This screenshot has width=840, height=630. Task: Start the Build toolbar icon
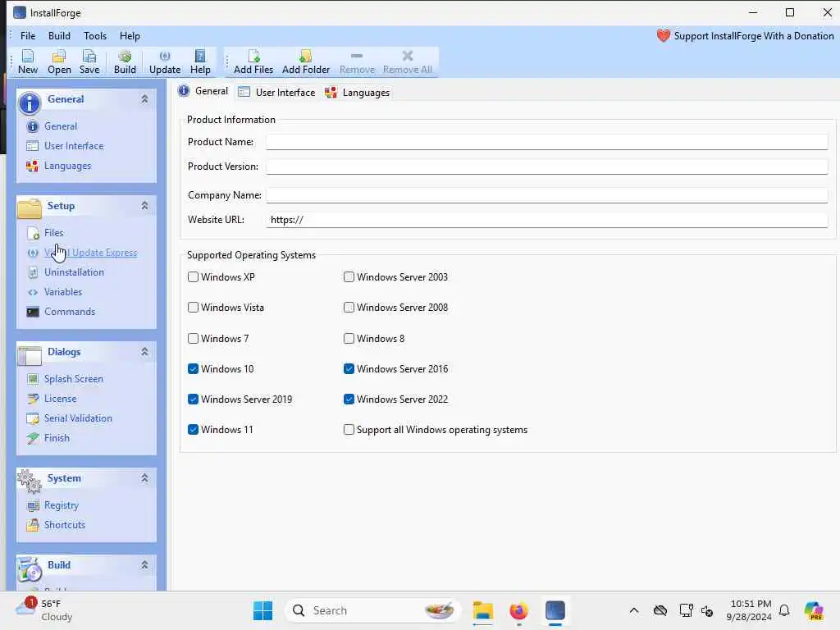click(125, 62)
